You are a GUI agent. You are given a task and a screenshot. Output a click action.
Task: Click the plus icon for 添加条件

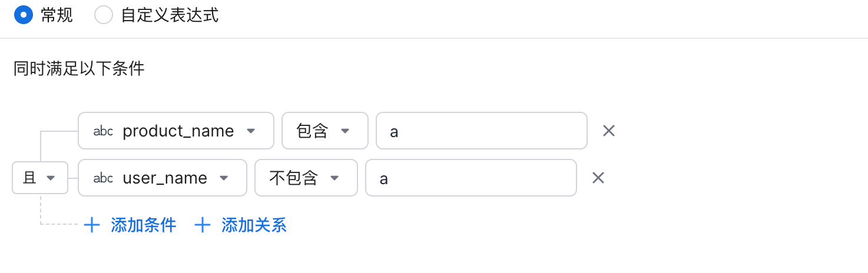pos(92,225)
